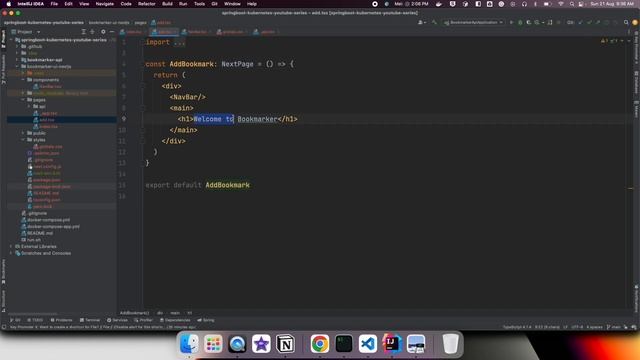640x360 pixels.
Task: Click the Git branch indicator in the status bar
Action: pos(613,327)
